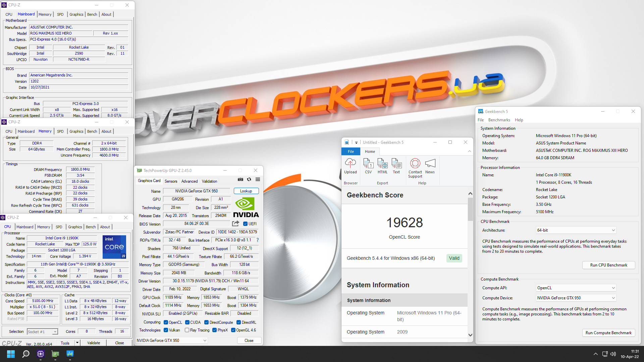Image resolution: width=644 pixels, height=362 pixels.
Task: Click the Validate button in CPU-Z
Action: (x=94, y=343)
